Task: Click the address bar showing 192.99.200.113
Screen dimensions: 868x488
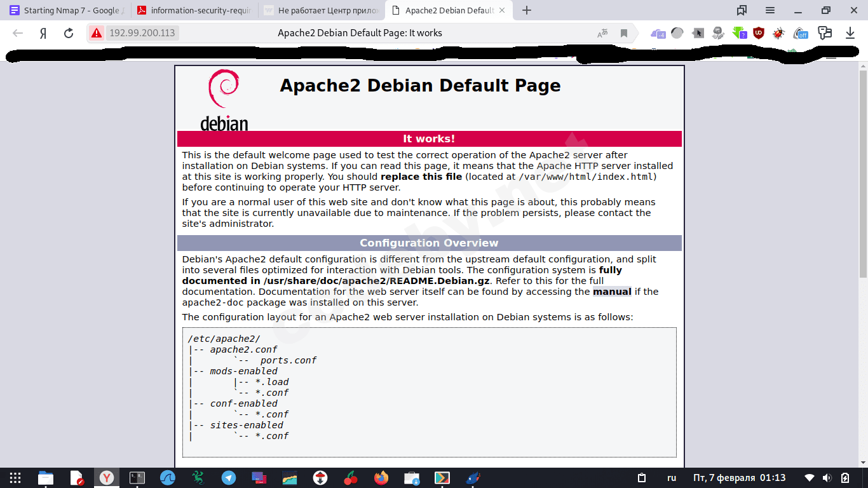Action: click(356, 33)
